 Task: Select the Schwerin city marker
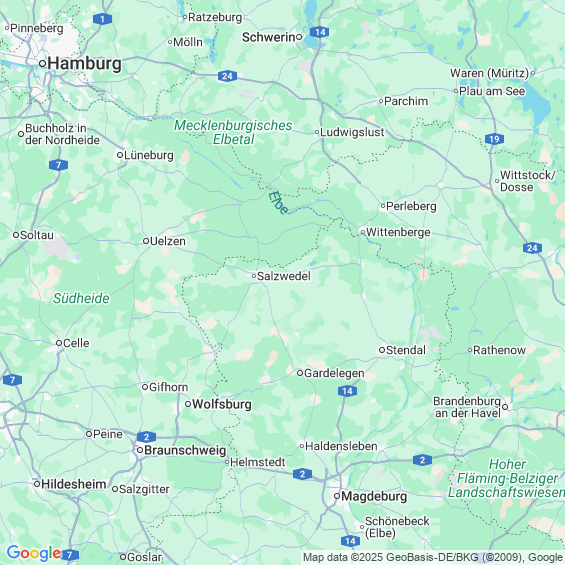299,37
